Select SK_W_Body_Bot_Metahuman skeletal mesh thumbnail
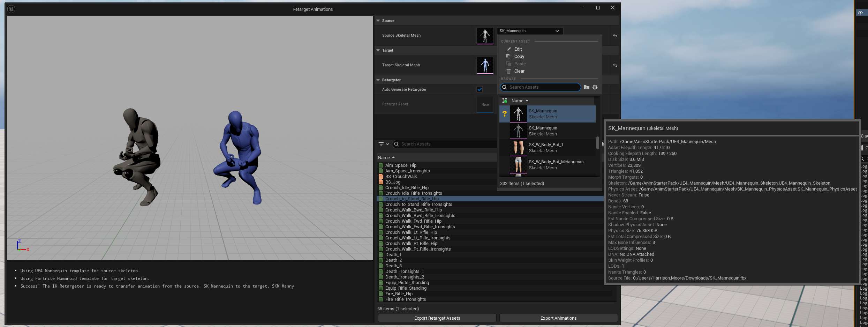This screenshot has width=868, height=327. [518, 165]
